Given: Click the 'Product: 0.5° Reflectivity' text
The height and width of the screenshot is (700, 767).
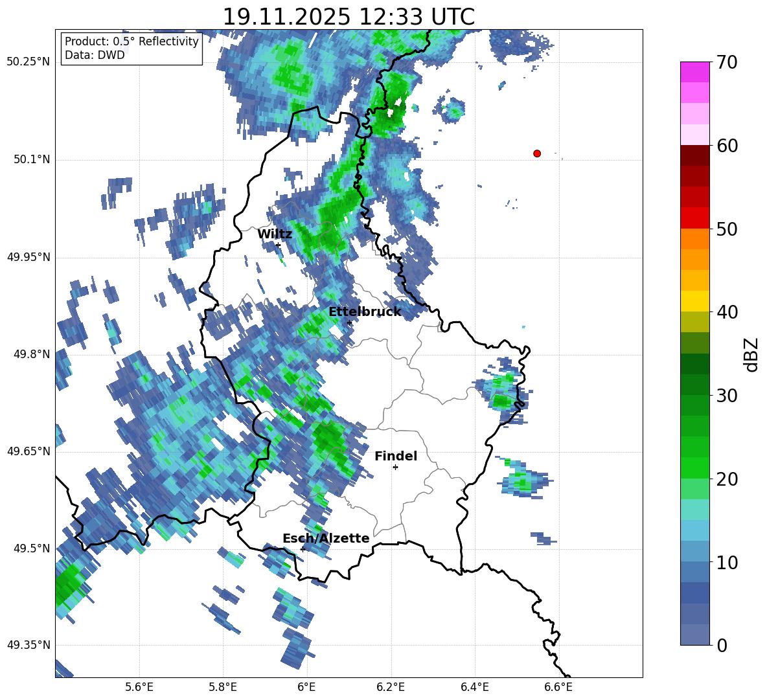Looking at the screenshot, I should 132,41.
